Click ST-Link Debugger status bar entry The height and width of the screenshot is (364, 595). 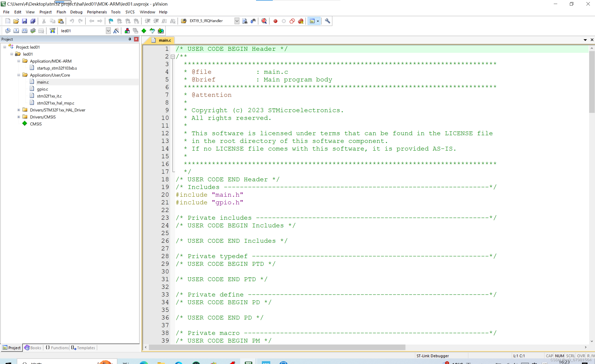(432, 356)
